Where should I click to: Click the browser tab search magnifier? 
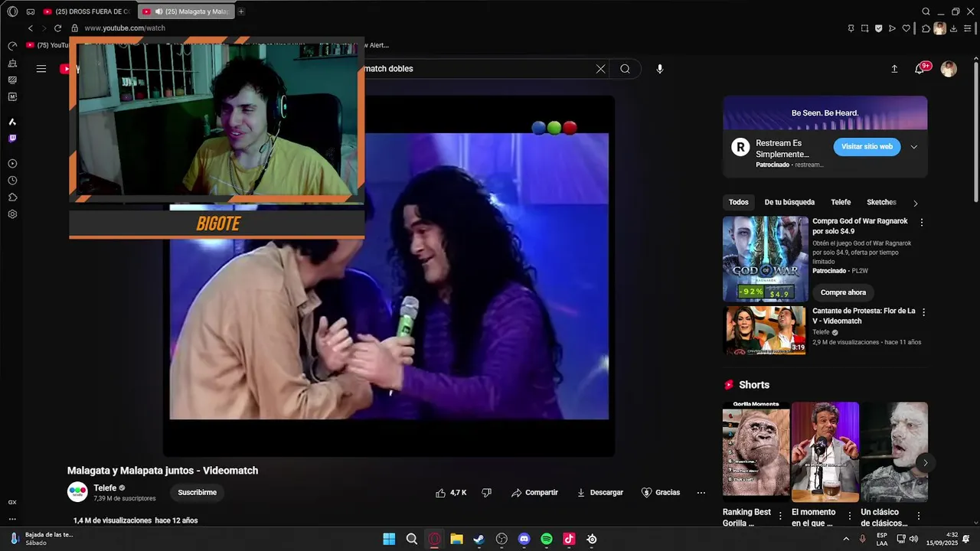926,11
